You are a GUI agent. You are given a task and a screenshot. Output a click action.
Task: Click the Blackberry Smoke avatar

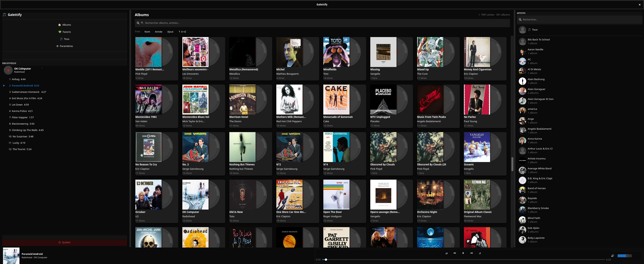(x=522, y=210)
